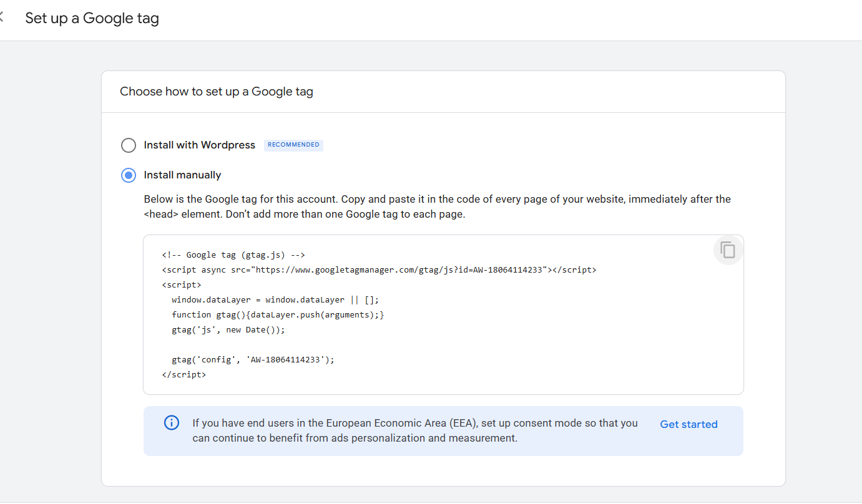862x504 pixels.
Task: Close the Set up a Google tag dialog
Action: 1,18
